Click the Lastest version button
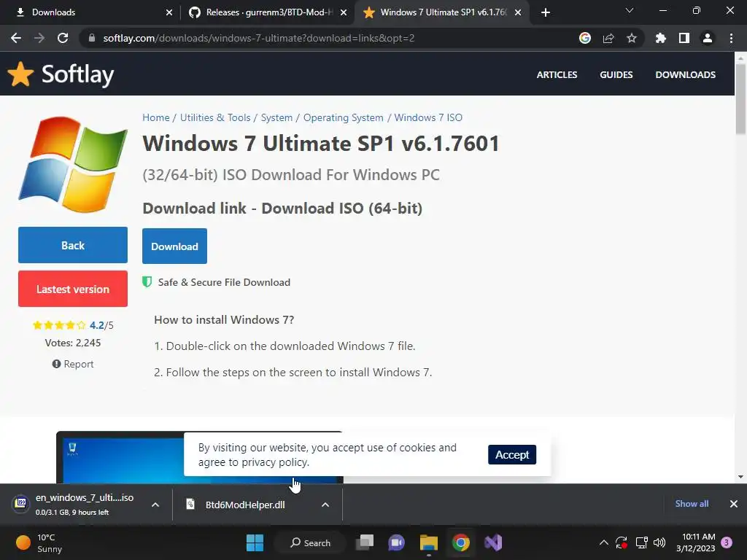 point(73,289)
